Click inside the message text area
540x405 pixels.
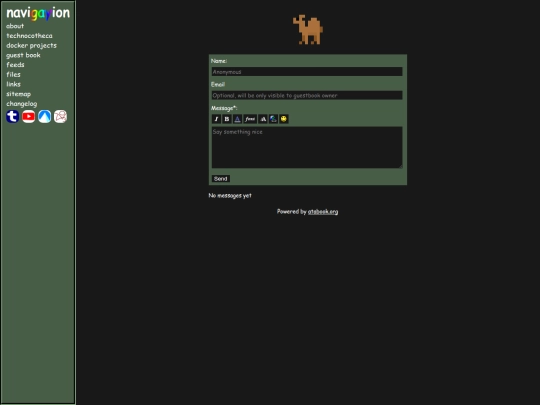(307, 147)
